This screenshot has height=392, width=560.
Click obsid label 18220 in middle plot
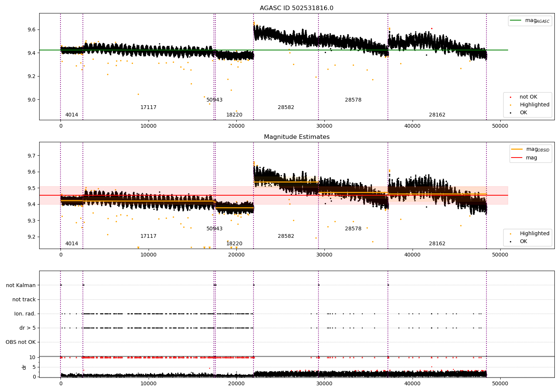point(234,244)
